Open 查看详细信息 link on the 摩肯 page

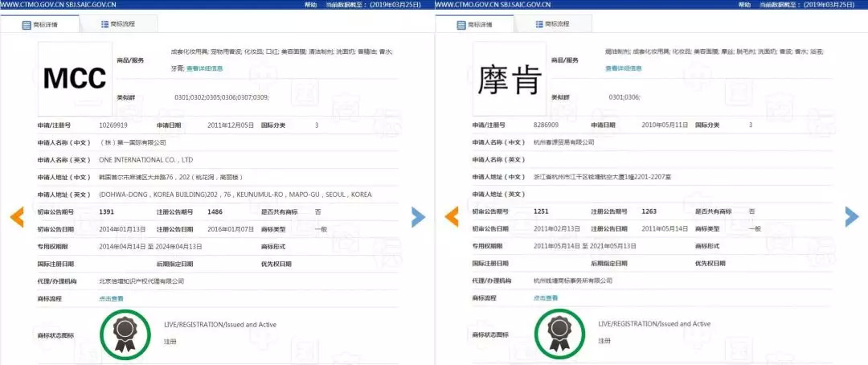pos(624,68)
